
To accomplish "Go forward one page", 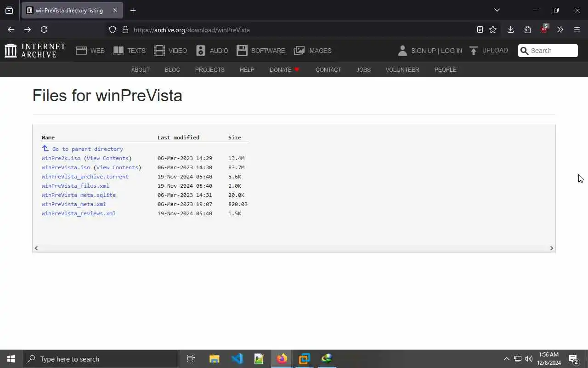I will [x=28, y=29].
